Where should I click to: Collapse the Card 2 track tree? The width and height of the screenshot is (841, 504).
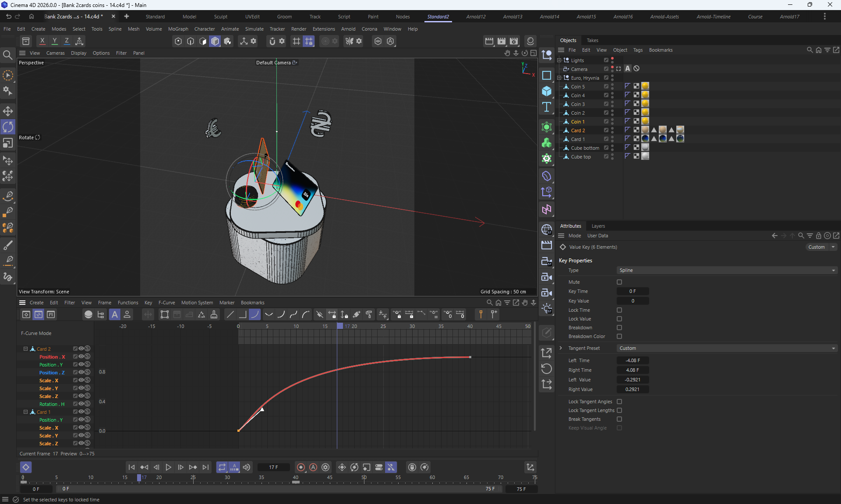click(25, 349)
